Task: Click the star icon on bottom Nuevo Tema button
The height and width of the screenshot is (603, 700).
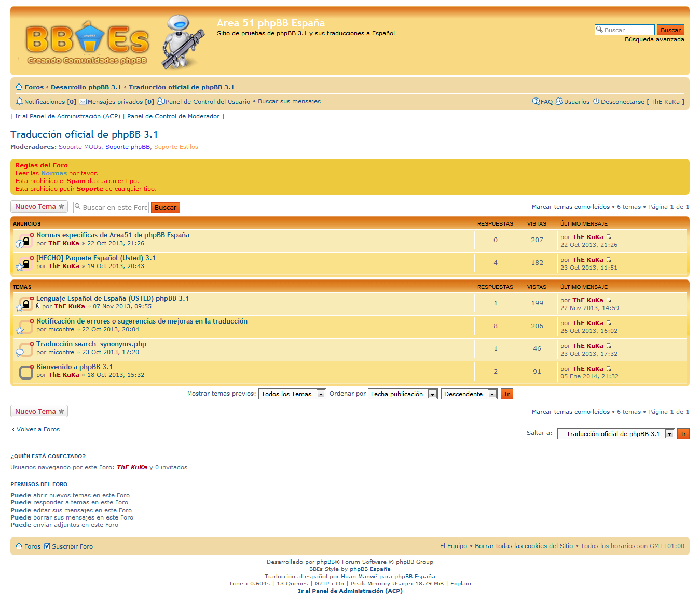Action: tap(61, 411)
